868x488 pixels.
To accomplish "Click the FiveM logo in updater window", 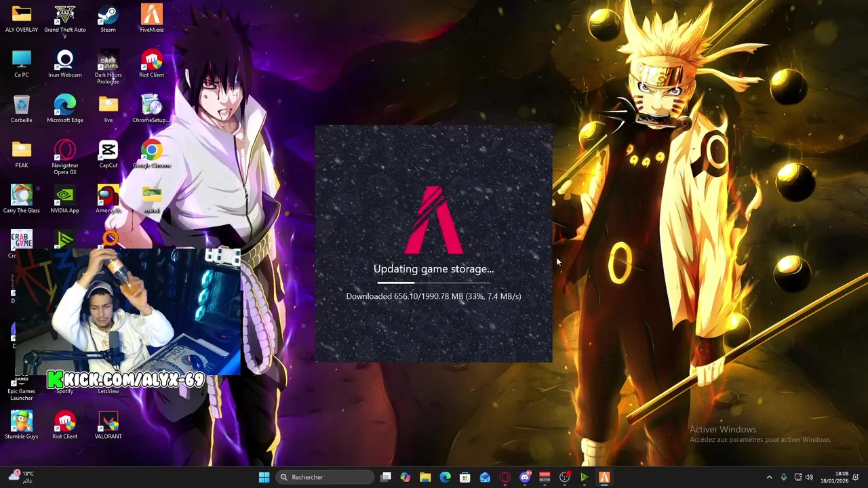I will (434, 220).
